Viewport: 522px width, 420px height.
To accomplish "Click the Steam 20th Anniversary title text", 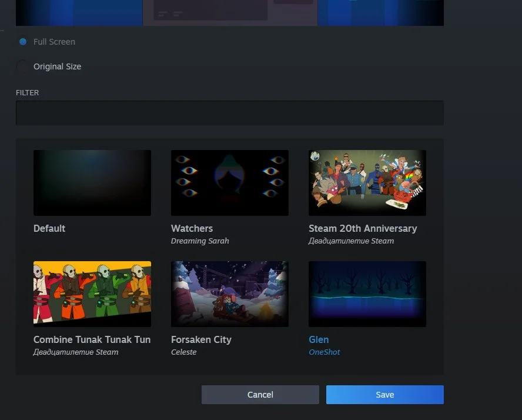I will pyautogui.click(x=362, y=228).
